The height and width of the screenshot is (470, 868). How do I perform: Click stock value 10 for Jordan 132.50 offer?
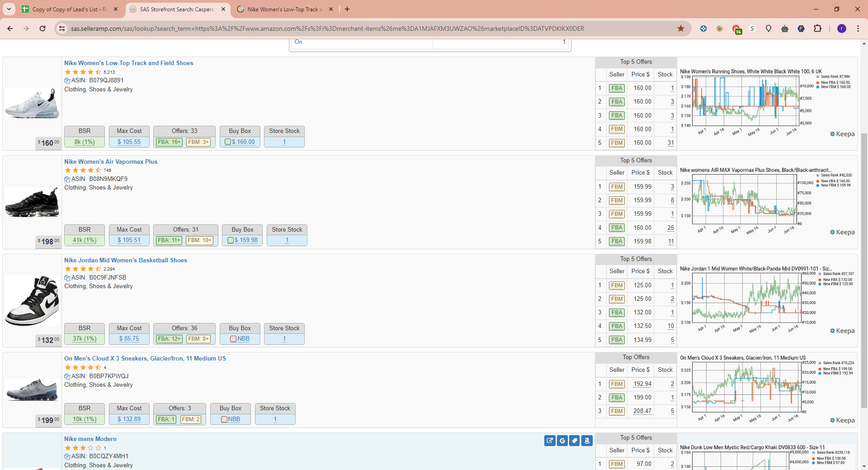[670, 326]
